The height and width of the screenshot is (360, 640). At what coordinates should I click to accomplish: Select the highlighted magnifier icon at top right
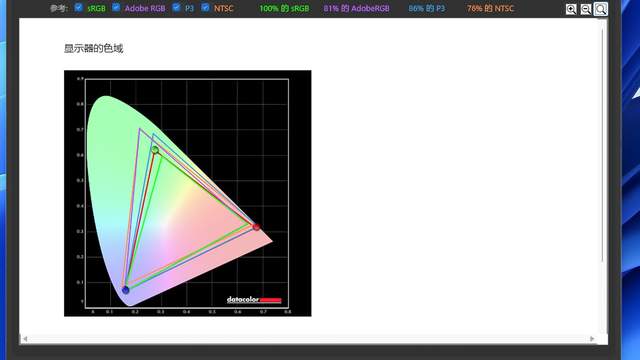[x=600, y=9]
